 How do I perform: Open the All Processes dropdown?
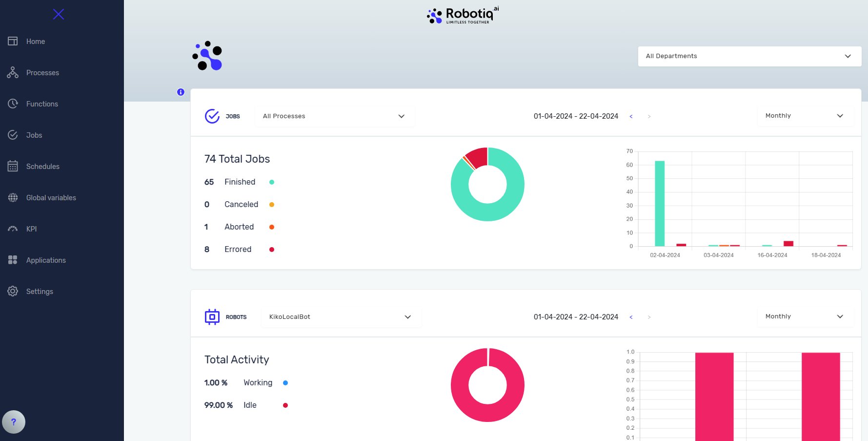335,116
